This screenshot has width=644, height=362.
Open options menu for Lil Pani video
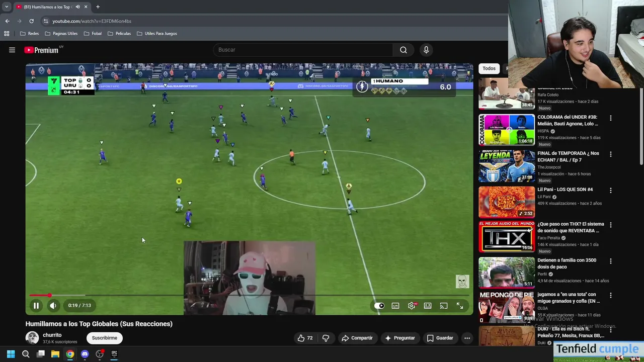point(611,191)
